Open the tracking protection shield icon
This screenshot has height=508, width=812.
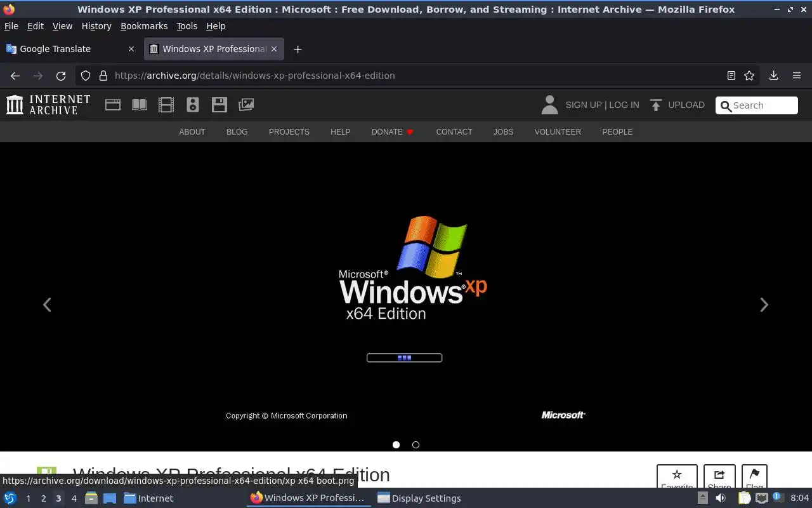(x=86, y=76)
